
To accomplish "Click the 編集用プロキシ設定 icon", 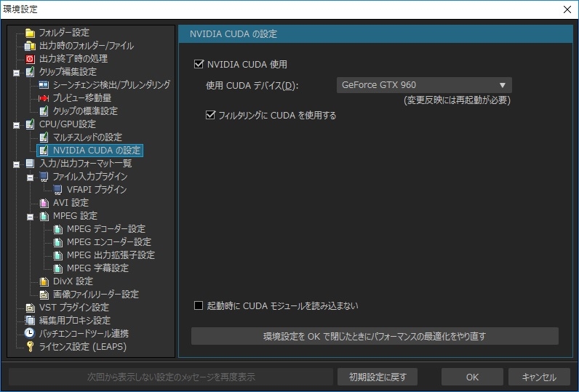I will (x=30, y=321).
